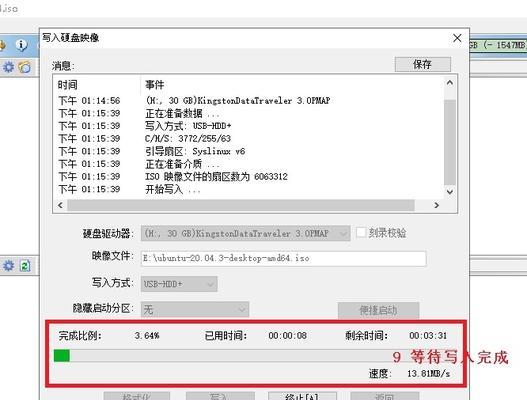Screen dimensions: 527x400
Task: Click the message log scroll-down arrow
Action: tap(450, 192)
